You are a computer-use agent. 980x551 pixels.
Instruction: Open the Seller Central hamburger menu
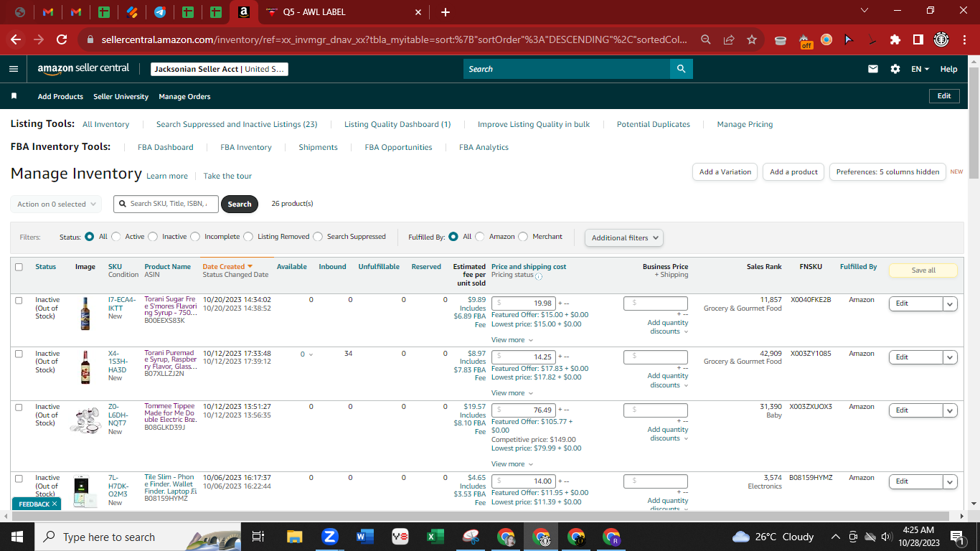coord(14,69)
